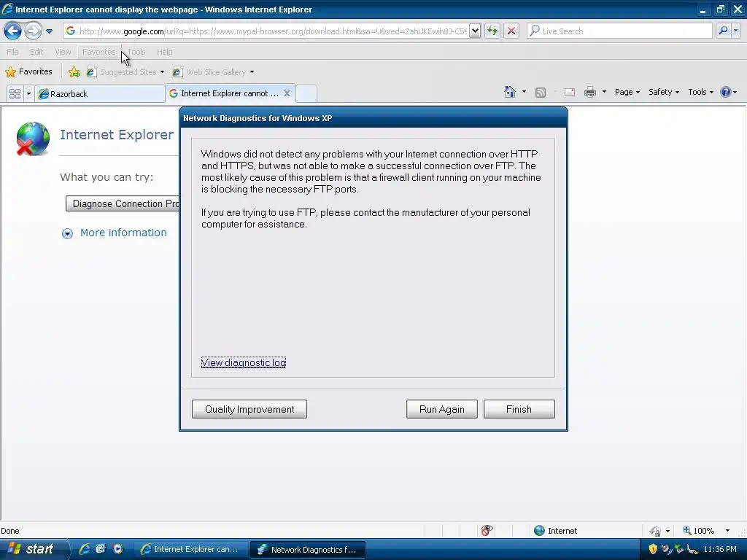This screenshot has height=560, width=747.
Task: Switch to the Razorback tab
Action: pyautogui.click(x=99, y=94)
